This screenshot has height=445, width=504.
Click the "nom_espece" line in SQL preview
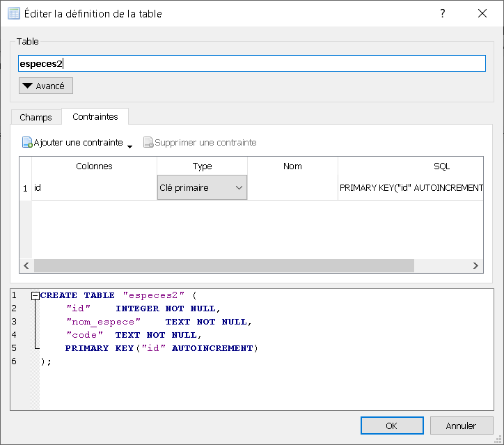point(159,322)
